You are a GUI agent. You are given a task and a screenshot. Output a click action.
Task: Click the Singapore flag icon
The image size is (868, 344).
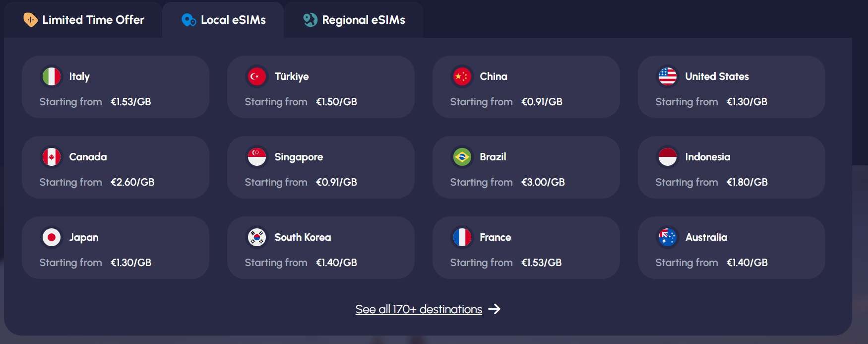(257, 157)
